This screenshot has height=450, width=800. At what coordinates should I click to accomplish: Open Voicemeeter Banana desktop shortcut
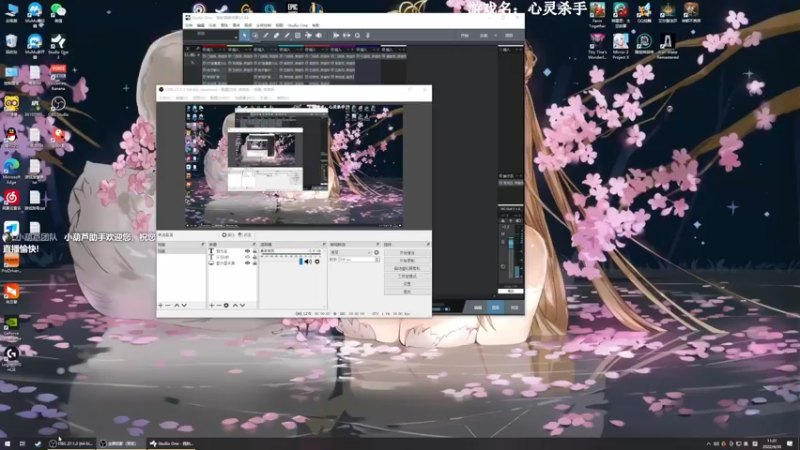(x=58, y=77)
